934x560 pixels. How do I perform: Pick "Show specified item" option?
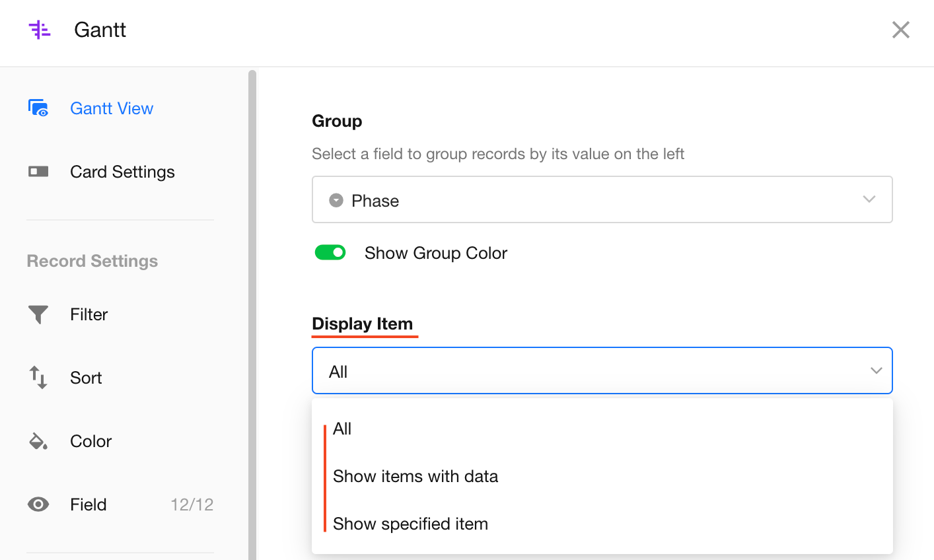click(410, 524)
